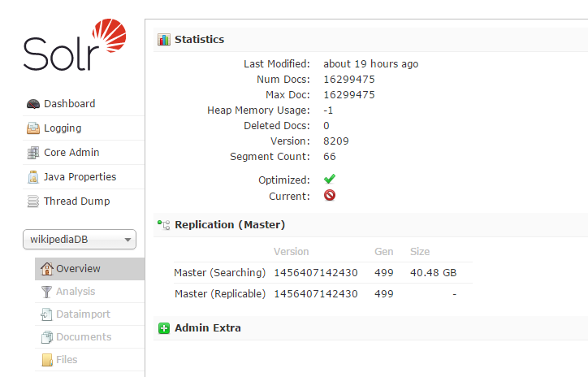Click the Num Docs value 16299475

point(349,80)
